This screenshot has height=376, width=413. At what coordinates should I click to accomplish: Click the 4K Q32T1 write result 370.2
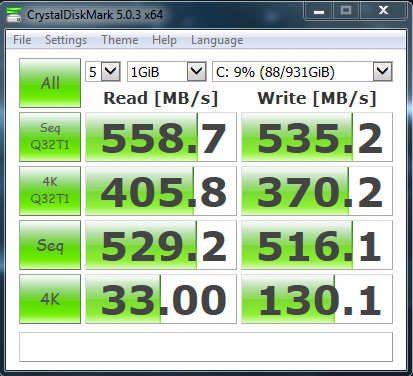[317, 191]
